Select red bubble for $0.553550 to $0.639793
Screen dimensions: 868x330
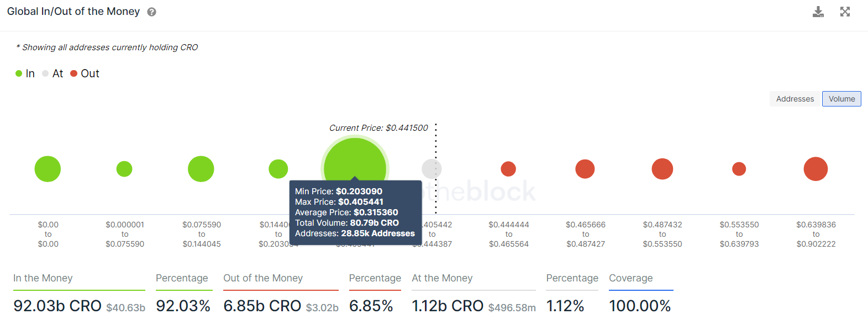click(739, 169)
